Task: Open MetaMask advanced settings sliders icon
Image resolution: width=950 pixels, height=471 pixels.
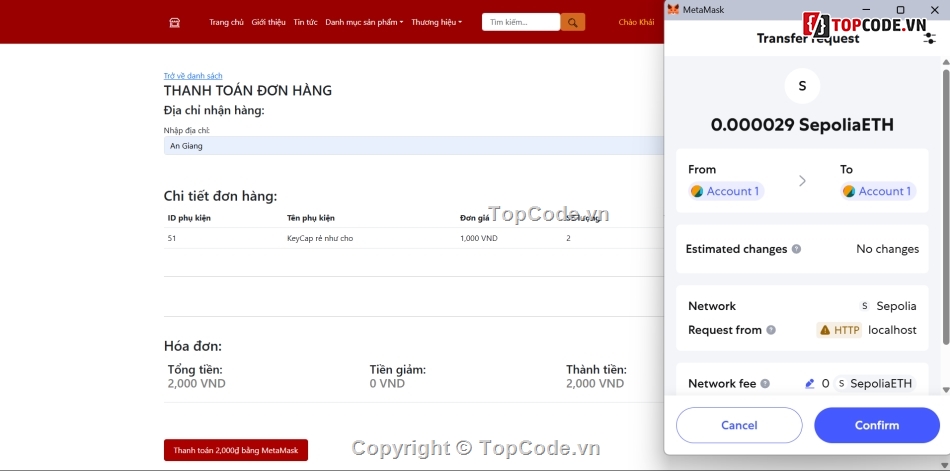Action: click(x=929, y=39)
